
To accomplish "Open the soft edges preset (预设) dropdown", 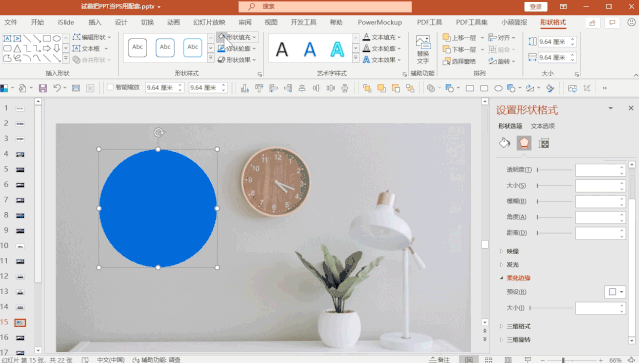I will (x=615, y=292).
